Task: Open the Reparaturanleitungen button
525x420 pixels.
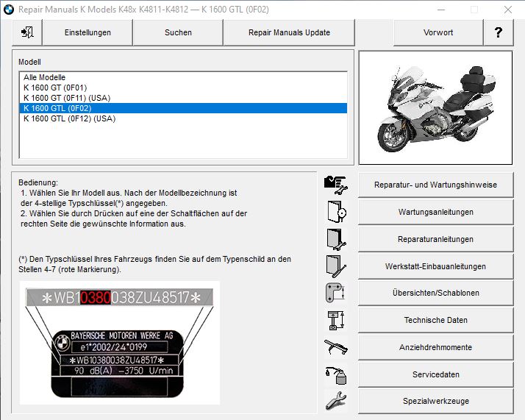Action: point(435,239)
